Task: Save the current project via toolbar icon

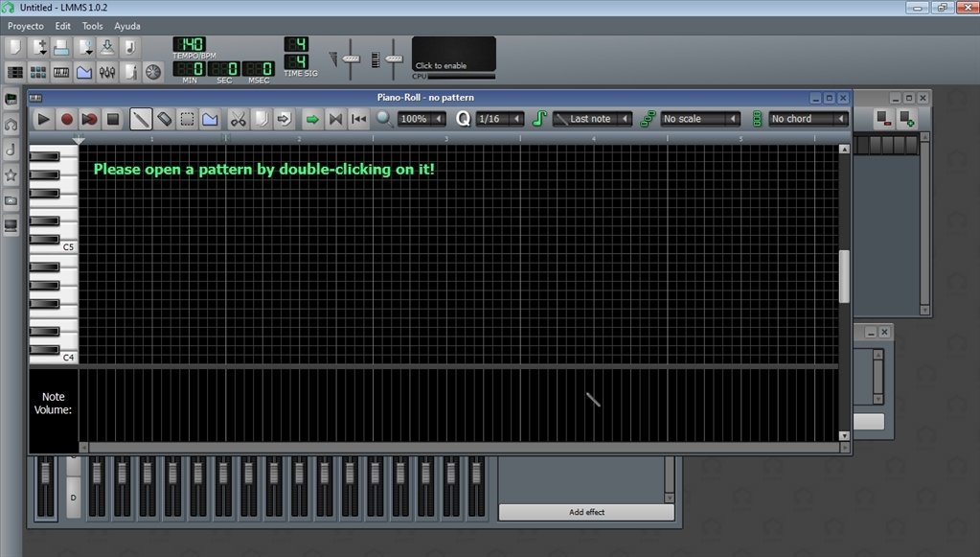Action: pos(107,47)
